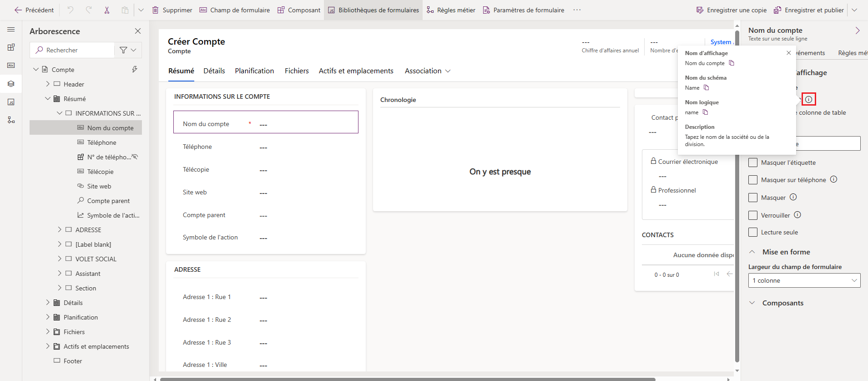Expand the save options dropdown arrow

pyautogui.click(x=854, y=10)
